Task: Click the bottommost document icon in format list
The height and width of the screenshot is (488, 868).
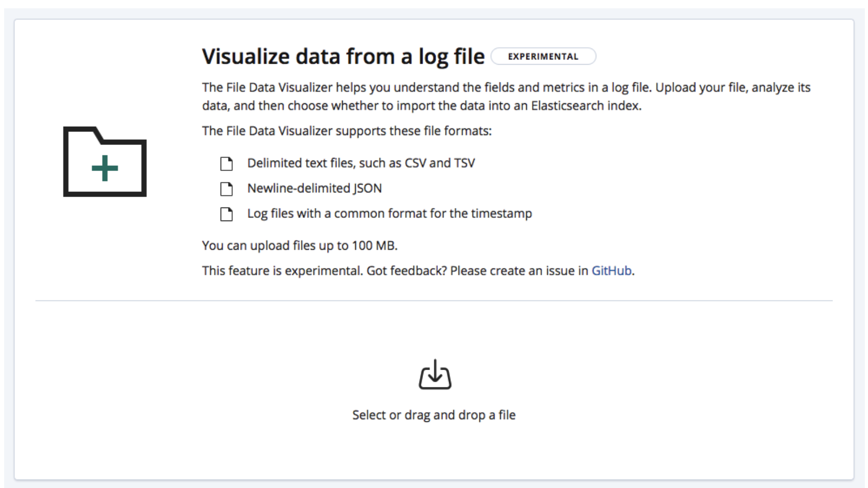Action: (226, 214)
